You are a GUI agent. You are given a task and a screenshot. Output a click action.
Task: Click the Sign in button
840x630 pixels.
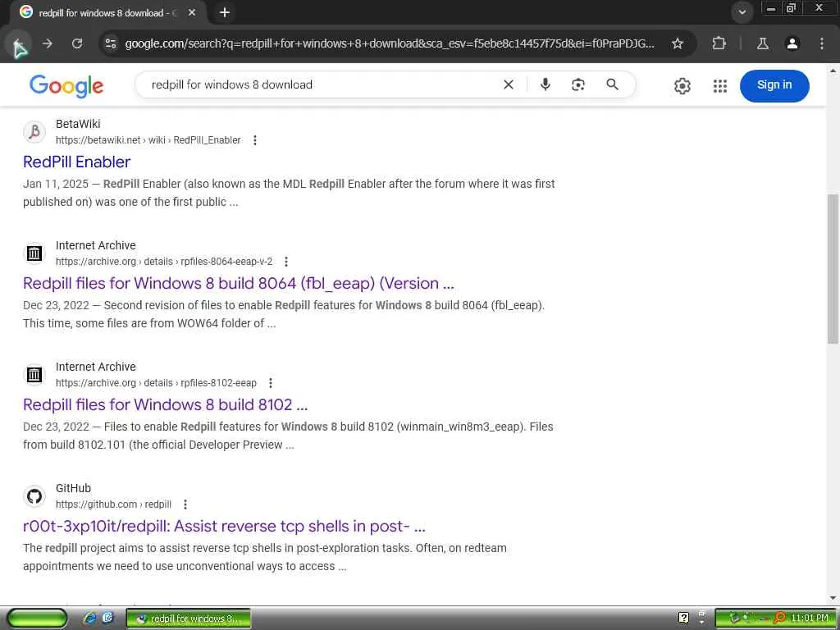coord(774,85)
